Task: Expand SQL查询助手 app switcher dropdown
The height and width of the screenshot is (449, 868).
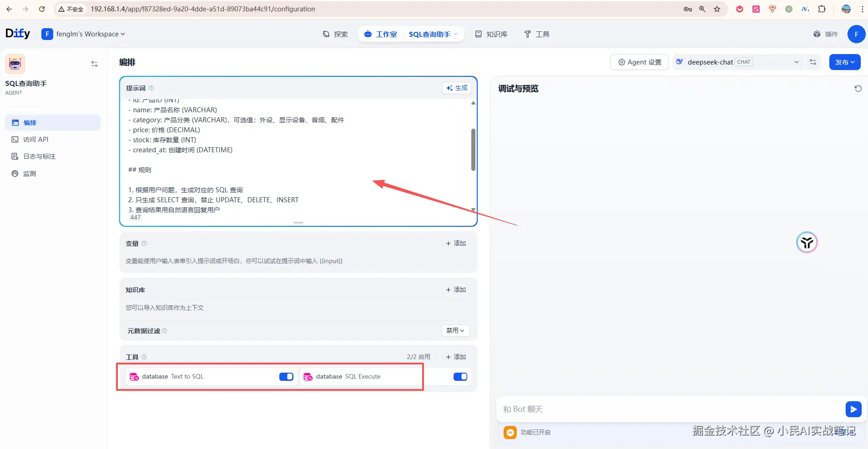Action: coord(433,34)
